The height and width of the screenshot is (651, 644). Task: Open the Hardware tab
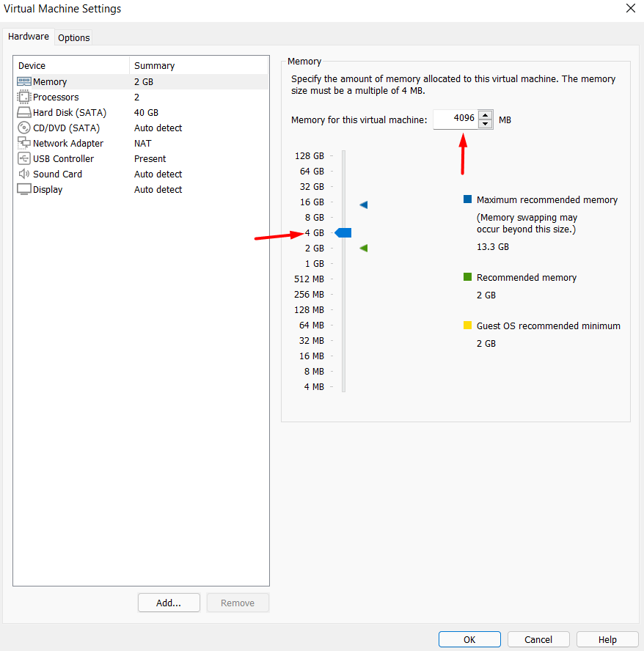29,37
